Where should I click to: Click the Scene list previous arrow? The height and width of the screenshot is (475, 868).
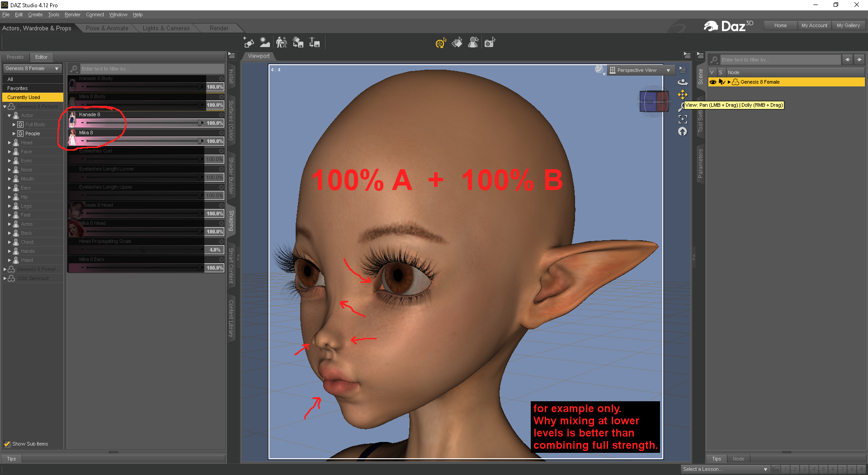[x=848, y=60]
